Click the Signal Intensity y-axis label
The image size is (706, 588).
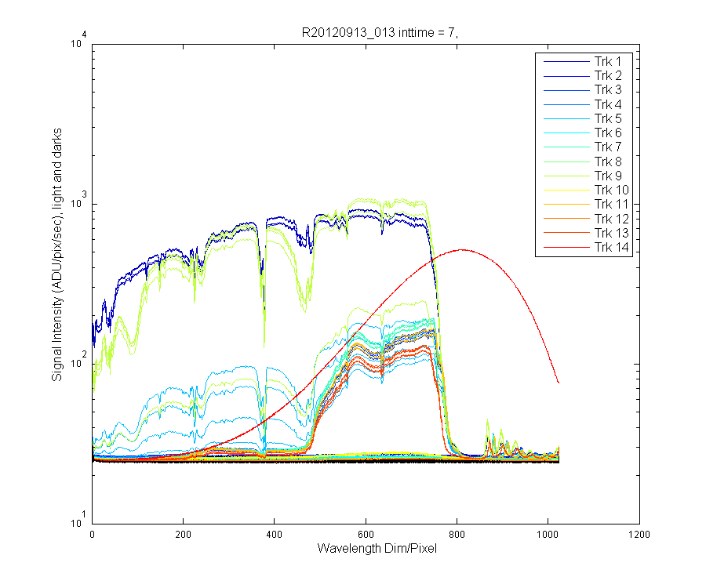point(56,255)
